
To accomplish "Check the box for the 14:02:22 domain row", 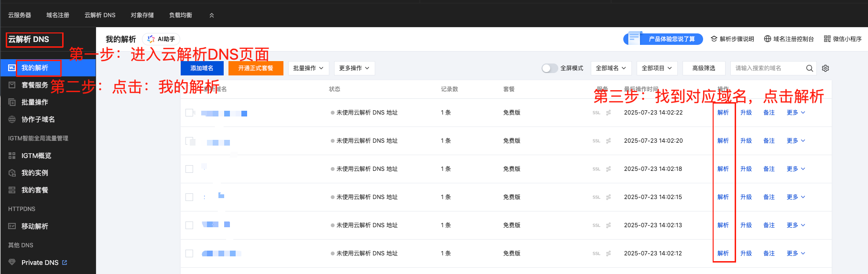I will (x=189, y=113).
